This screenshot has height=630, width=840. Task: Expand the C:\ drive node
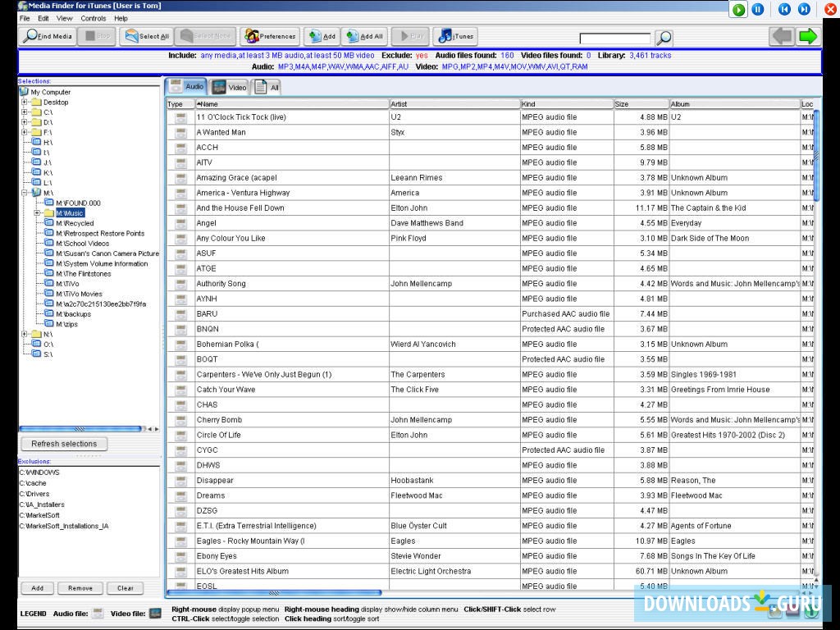pos(24,112)
